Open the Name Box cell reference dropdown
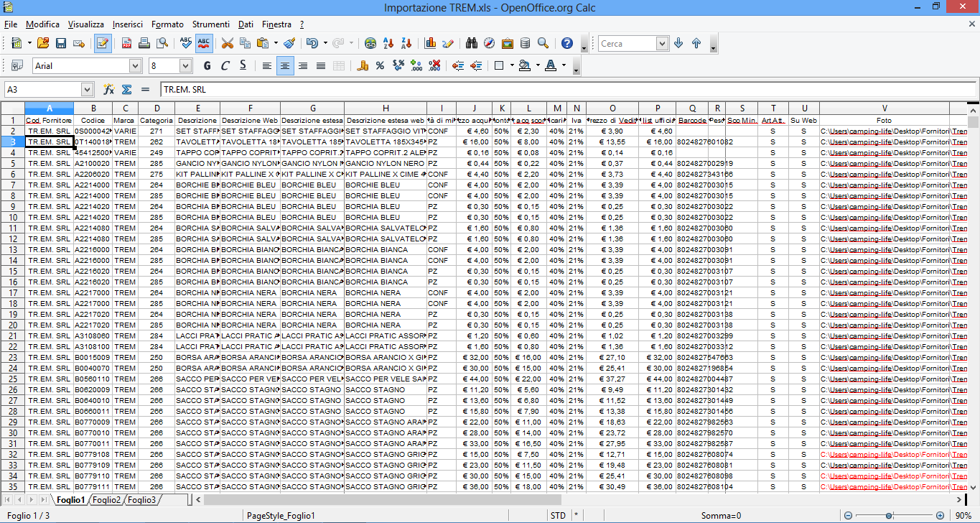 coord(87,90)
